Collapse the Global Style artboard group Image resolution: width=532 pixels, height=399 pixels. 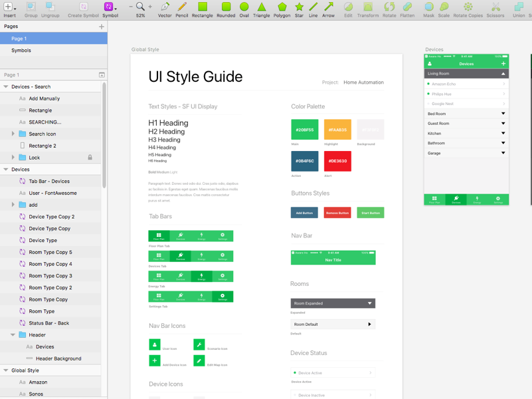click(6, 370)
